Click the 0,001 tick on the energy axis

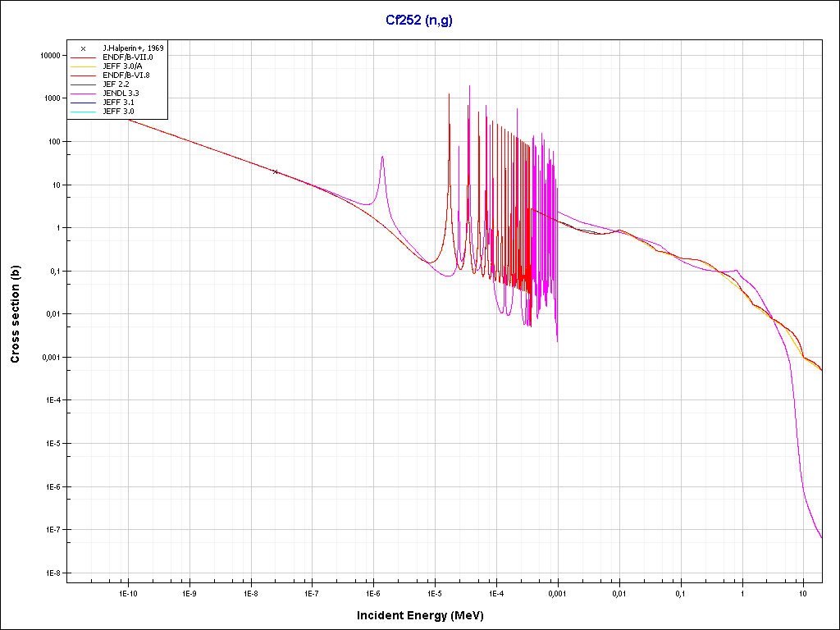[x=557, y=592]
